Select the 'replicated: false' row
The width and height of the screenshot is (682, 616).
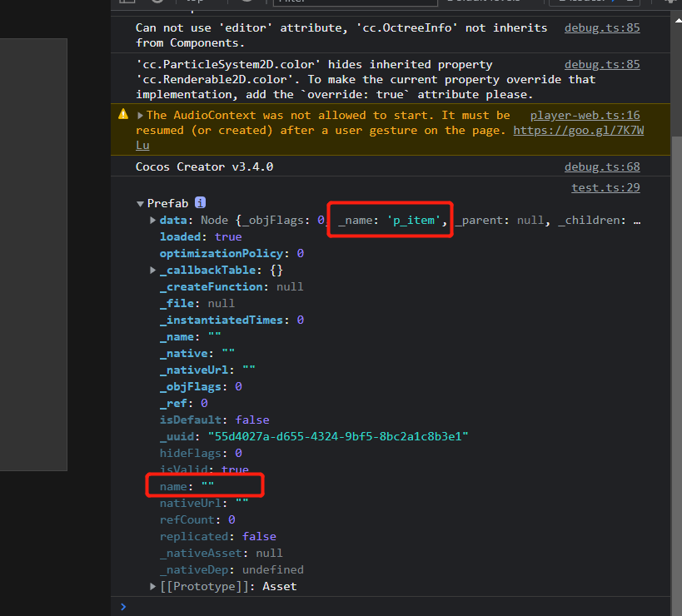click(x=218, y=536)
